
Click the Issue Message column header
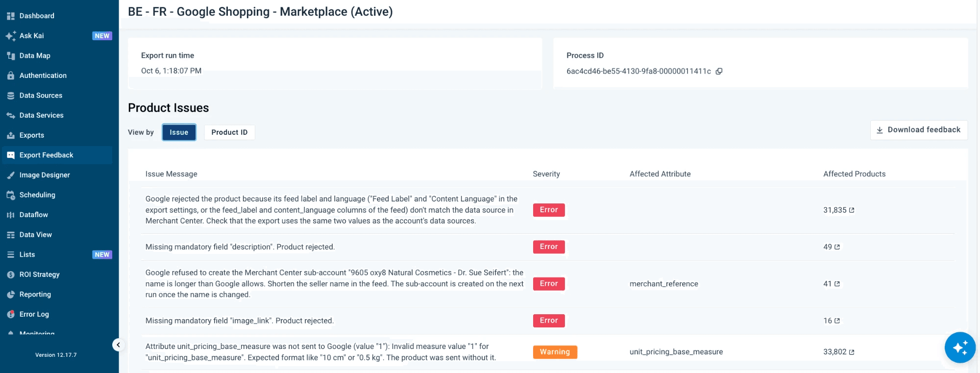tap(171, 174)
